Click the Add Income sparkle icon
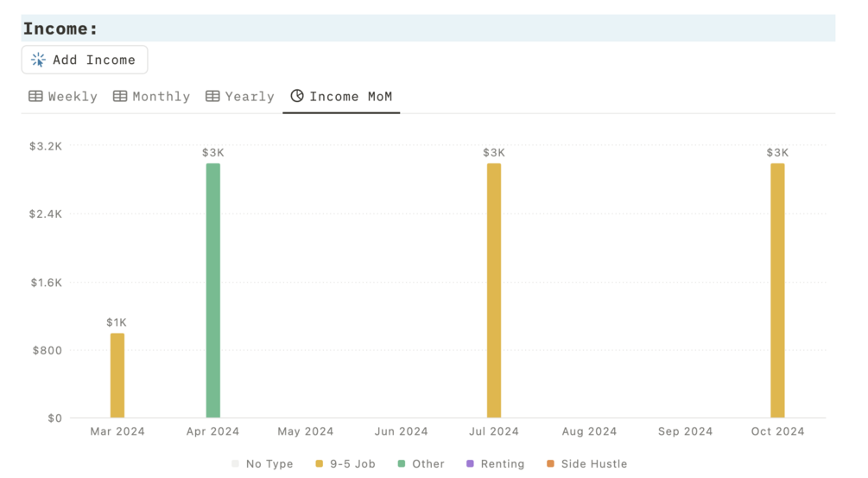 38,60
